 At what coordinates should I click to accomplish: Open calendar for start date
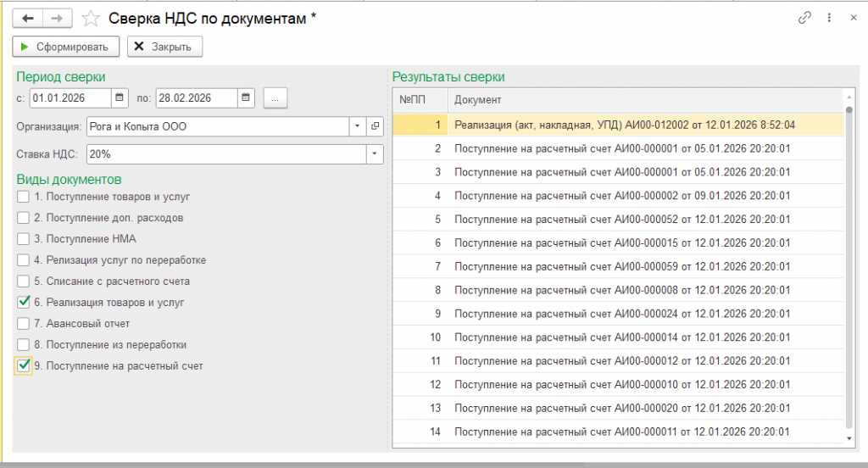click(120, 97)
